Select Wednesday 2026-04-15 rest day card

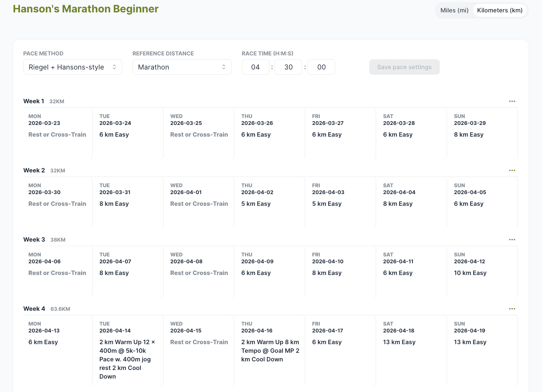200,351
